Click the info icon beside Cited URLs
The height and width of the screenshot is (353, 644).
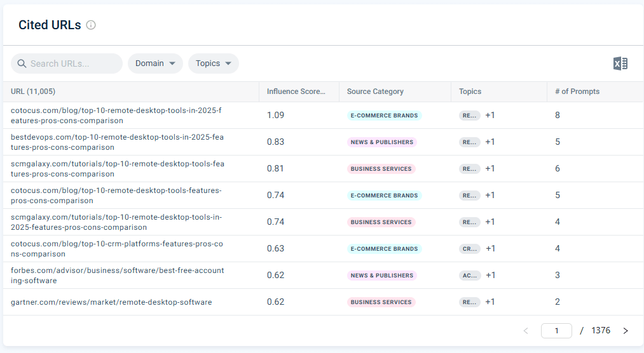click(91, 25)
